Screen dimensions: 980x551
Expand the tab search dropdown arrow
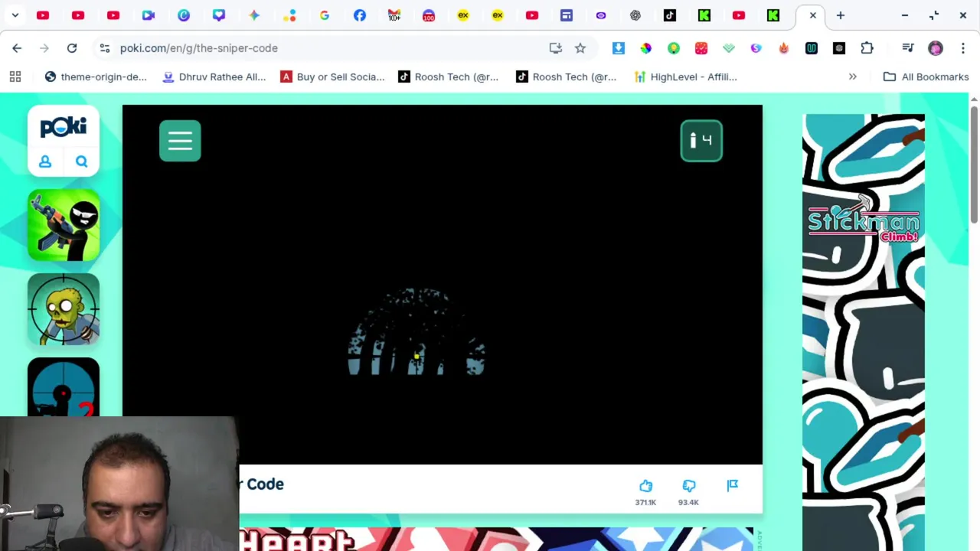pyautogui.click(x=15, y=15)
